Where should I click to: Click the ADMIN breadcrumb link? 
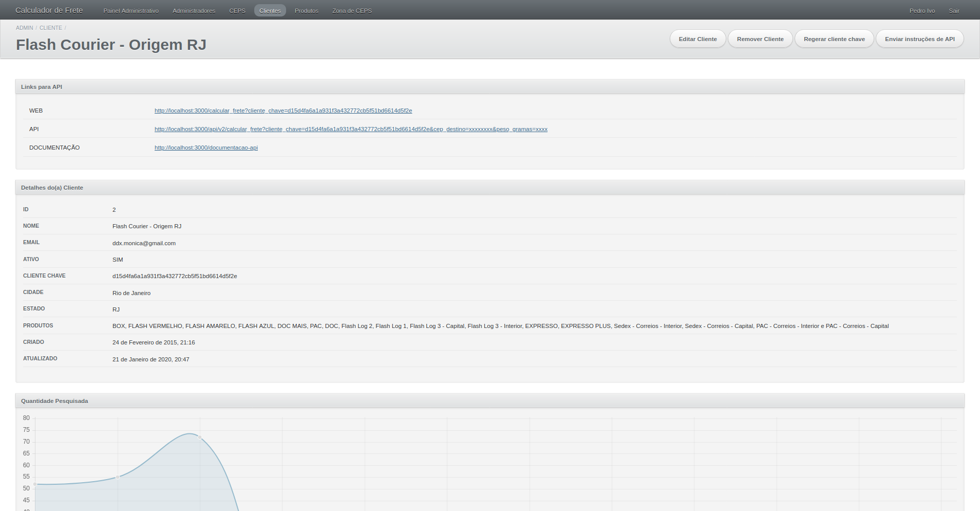pyautogui.click(x=24, y=28)
